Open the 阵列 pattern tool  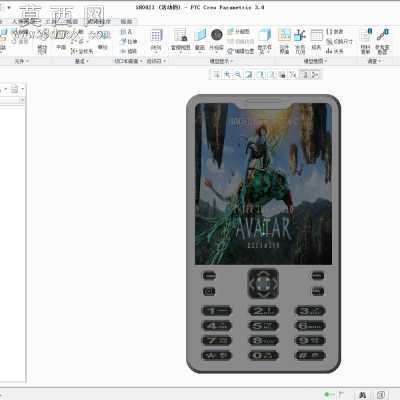[x=156, y=40]
